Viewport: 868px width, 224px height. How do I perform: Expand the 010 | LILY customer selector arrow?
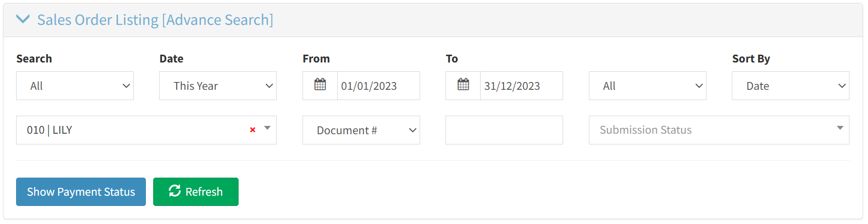click(267, 128)
